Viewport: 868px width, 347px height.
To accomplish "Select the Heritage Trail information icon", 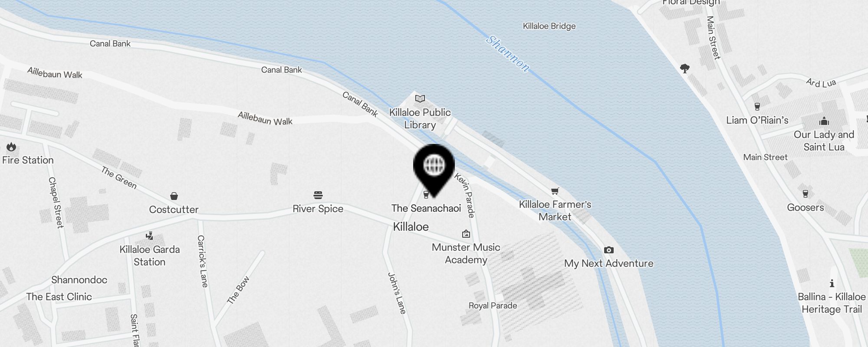I will click(x=832, y=283).
